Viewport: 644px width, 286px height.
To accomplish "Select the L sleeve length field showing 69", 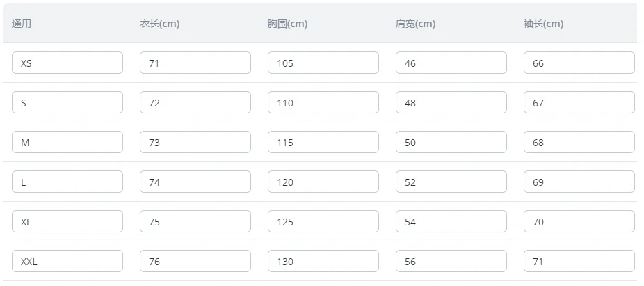I will click(579, 182).
